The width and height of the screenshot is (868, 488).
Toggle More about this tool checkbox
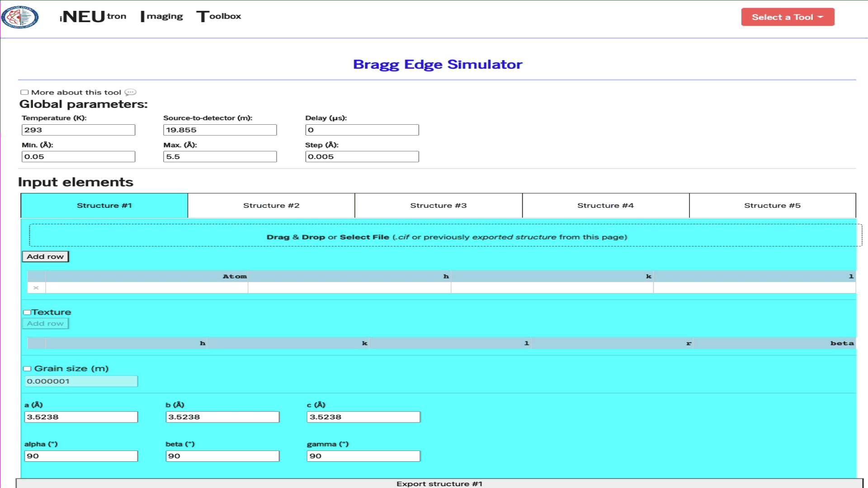[x=24, y=92]
